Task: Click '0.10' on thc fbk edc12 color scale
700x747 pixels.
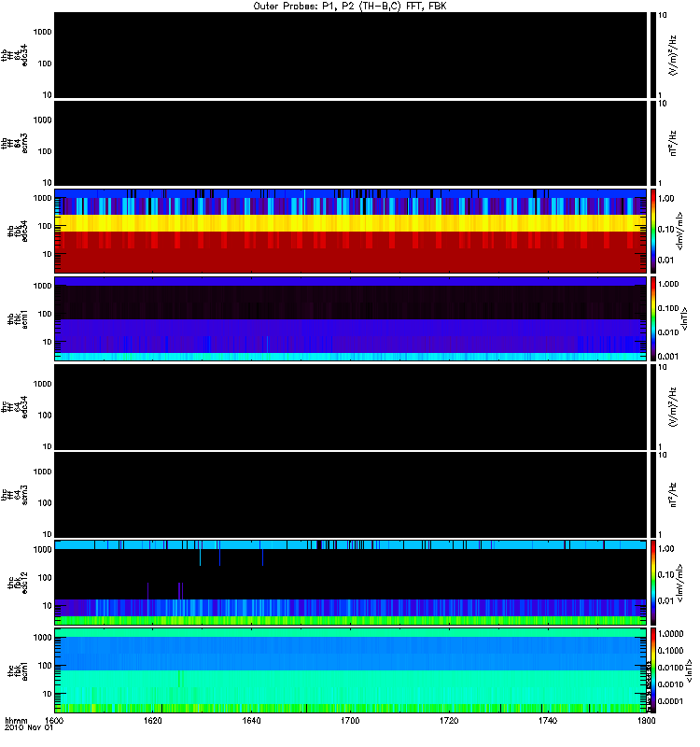Action: tap(666, 575)
